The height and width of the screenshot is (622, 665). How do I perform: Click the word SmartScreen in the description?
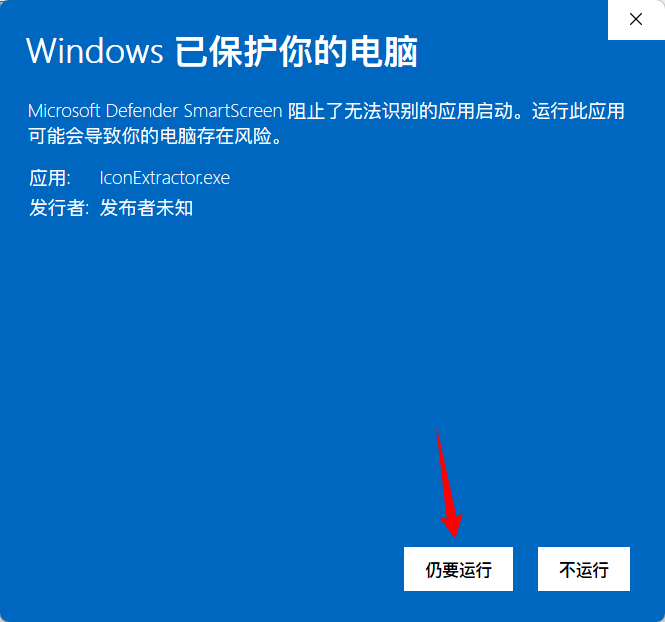click(233, 111)
